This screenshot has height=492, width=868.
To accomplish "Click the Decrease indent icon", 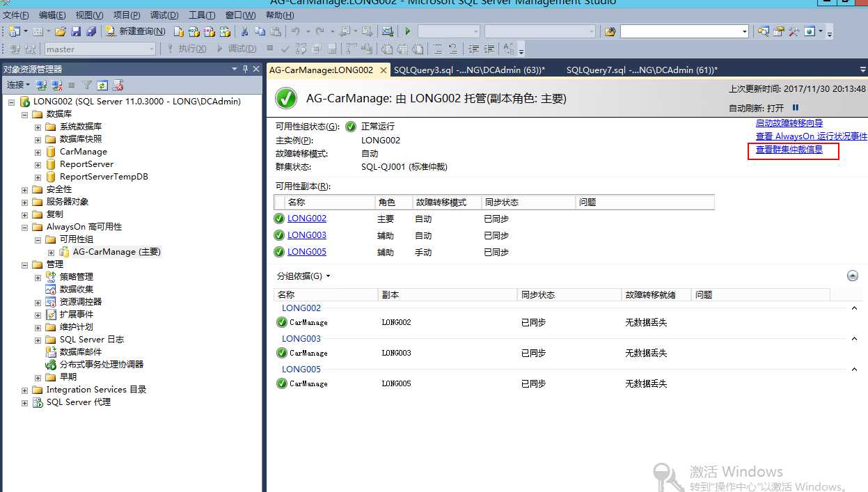I will point(473,49).
